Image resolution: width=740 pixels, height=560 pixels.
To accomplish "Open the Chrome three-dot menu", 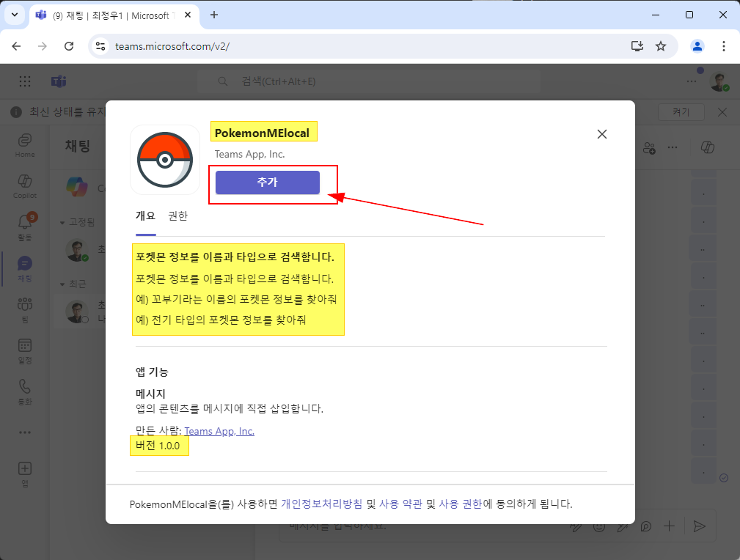I will [x=723, y=46].
